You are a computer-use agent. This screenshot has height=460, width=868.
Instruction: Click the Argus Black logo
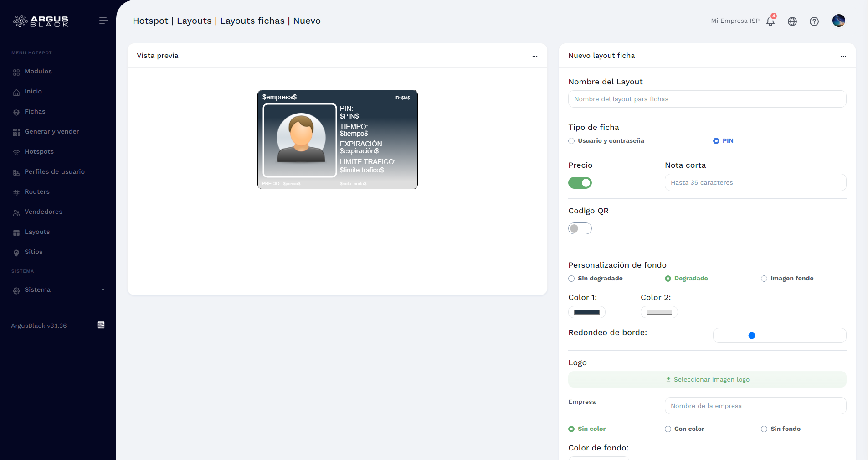click(x=41, y=21)
